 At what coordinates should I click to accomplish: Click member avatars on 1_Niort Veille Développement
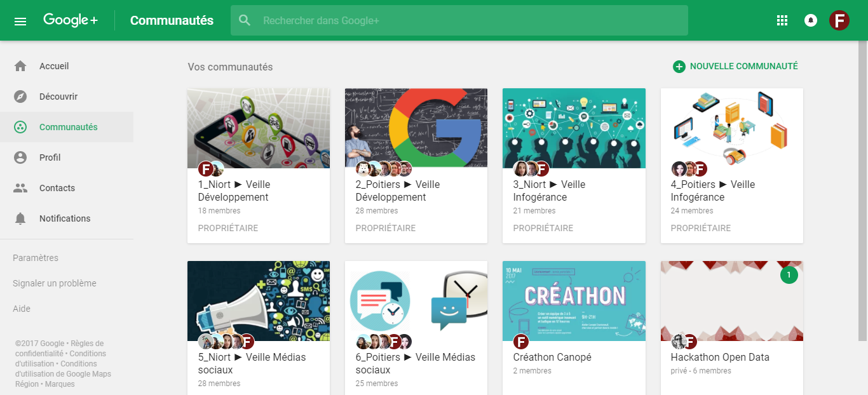click(x=211, y=169)
